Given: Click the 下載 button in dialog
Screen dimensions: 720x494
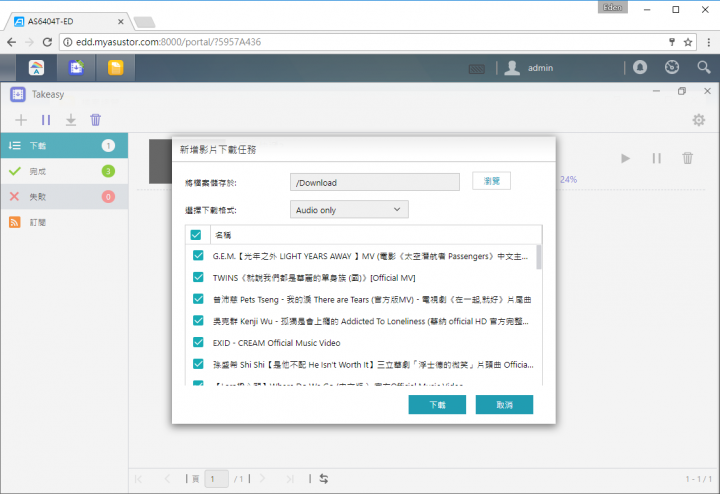Looking at the screenshot, I should click(437, 404).
